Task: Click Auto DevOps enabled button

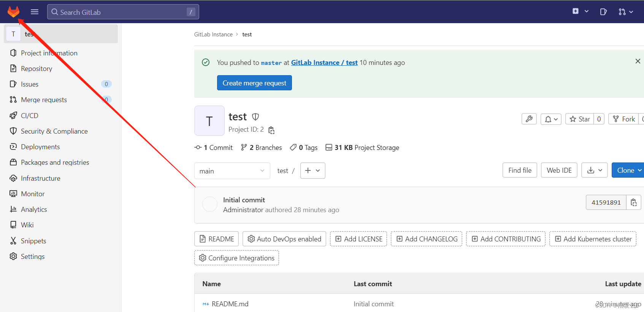Action: (x=284, y=239)
